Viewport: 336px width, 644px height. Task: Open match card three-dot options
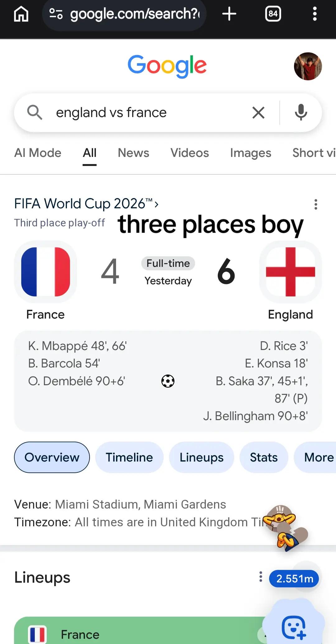point(316,204)
